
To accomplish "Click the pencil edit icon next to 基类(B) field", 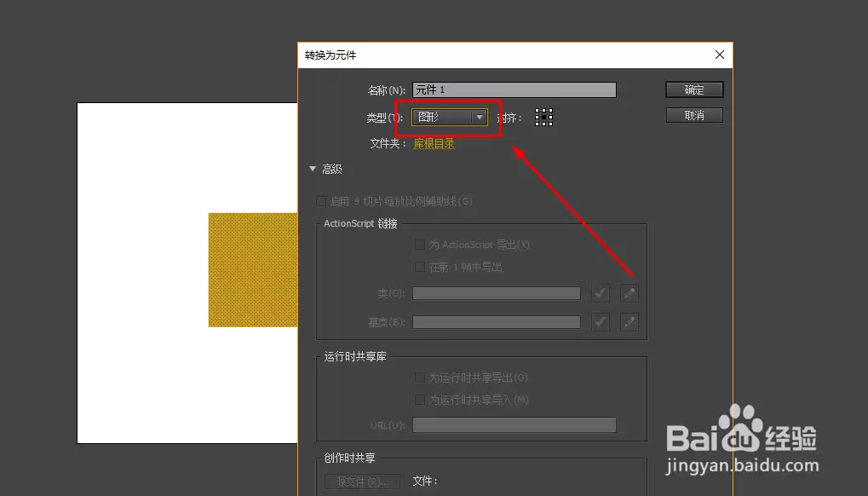I will [x=629, y=321].
